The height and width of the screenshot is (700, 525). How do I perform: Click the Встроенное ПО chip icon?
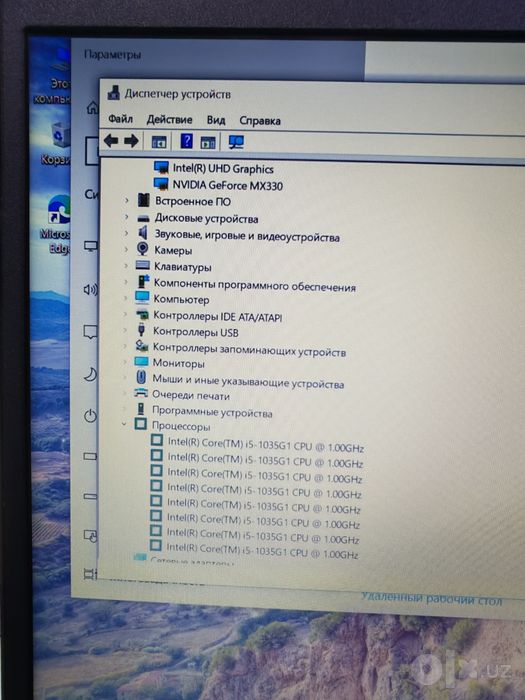coord(143,200)
